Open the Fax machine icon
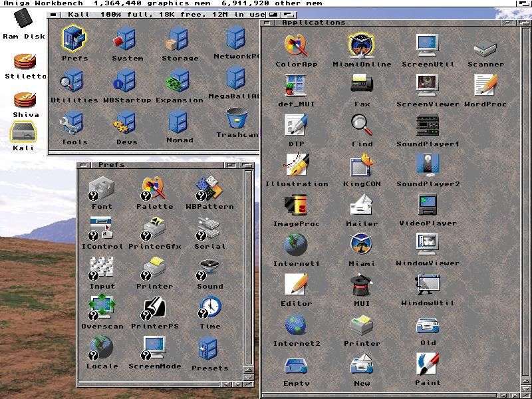Viewport: 532px width, 399px height. click(362, 84)
